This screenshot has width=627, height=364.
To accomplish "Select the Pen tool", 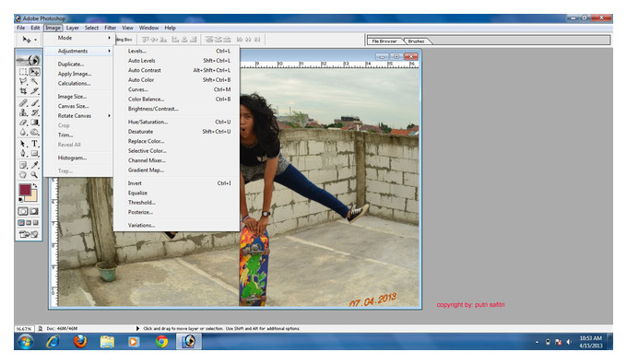I will [x=23, y=153].
